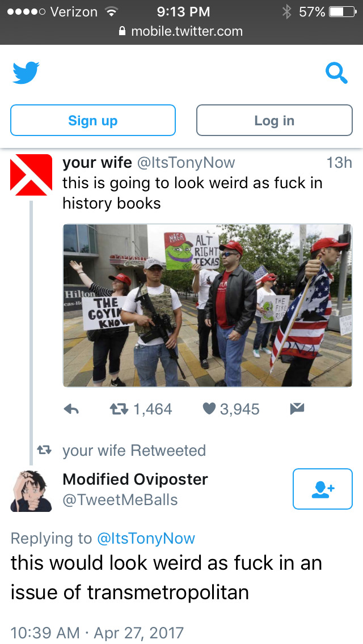Tap the your wife Retweeted label

coord(134,451)
